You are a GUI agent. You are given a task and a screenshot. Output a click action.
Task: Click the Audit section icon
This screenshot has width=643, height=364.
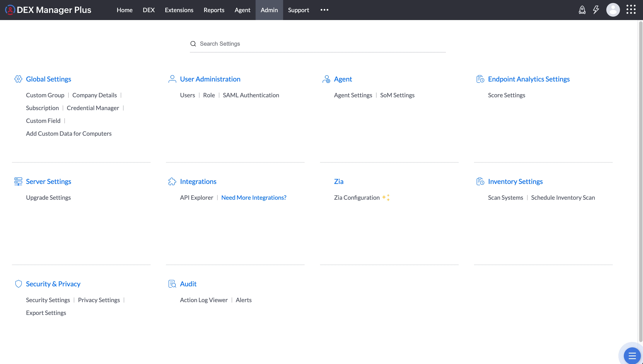pyautogui.click(x=172, y=284)
